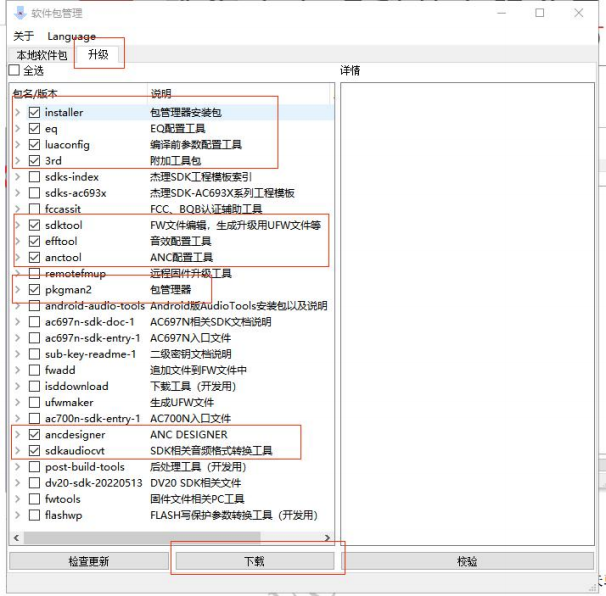The width and height of the screenshot is (606, 596).
Task: Uncheck the sdktool package checkbox
Action: [x=34, y=225]
